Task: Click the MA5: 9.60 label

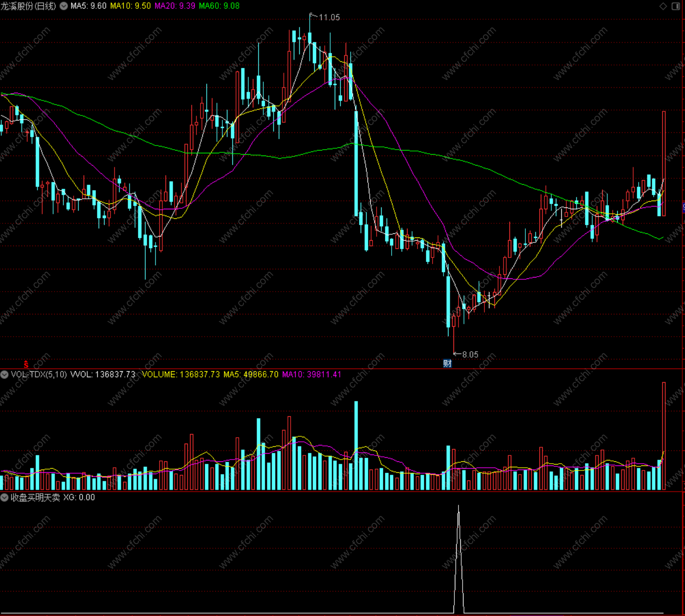Action: click(88, 6)
